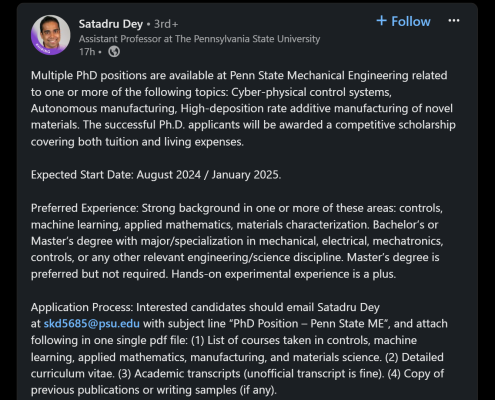Open Satadru Dey's profile photo

(x=51, y=35)
